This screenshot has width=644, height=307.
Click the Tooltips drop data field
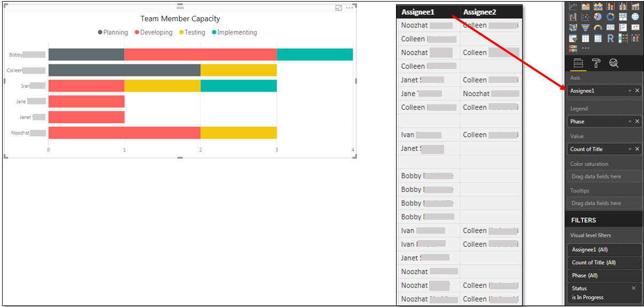pos(604,203)
